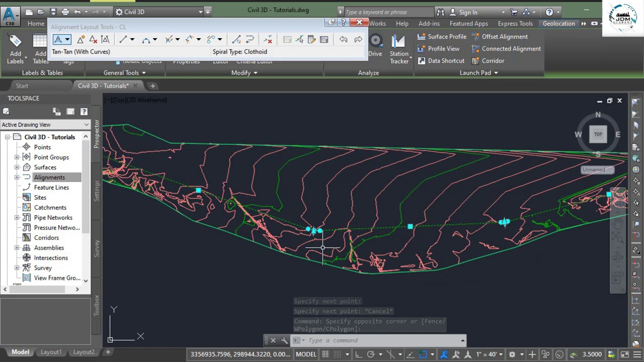Viewport: 644px width, 362px height.
Task: Expand the Pipe Networks tree node
Action: click(17, 218)
